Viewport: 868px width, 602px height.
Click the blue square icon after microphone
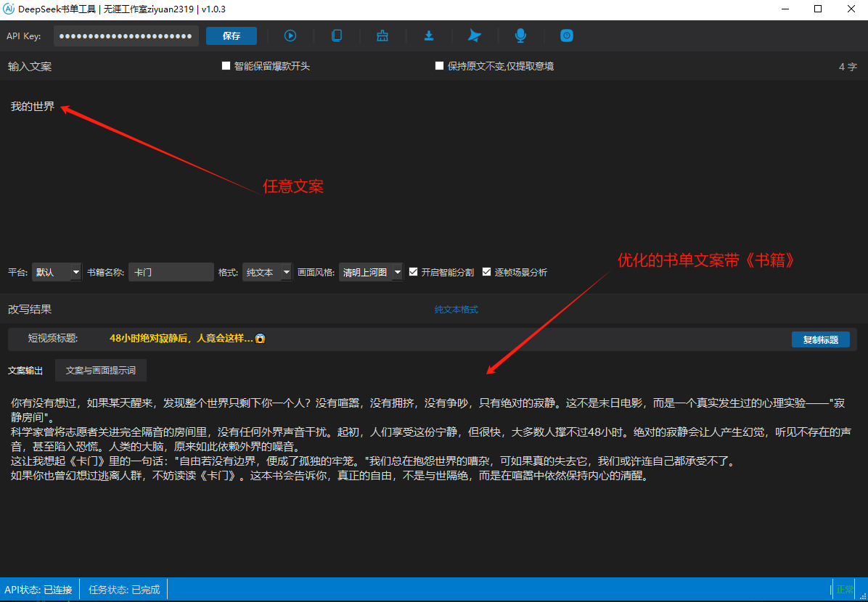tap(567, 36)
